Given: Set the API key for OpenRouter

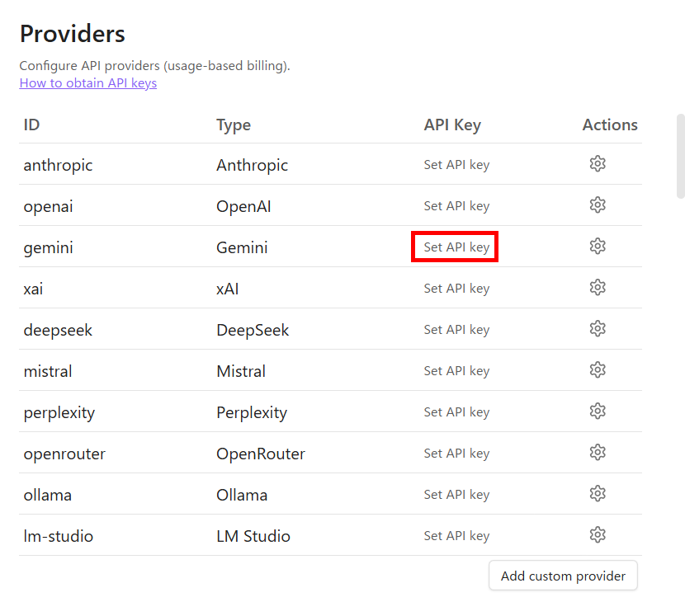Looking at the screenshot, I should pyautogui.click(x=456, y=454).
